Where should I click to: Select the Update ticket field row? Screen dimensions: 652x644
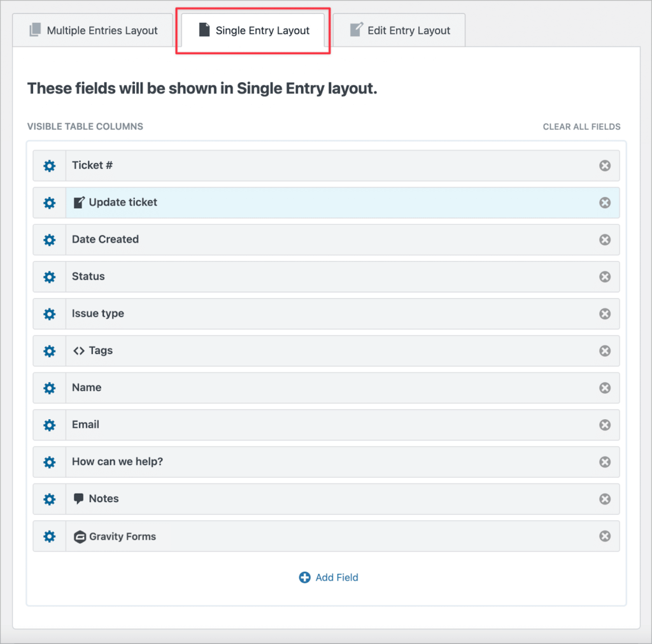point(318,203)
